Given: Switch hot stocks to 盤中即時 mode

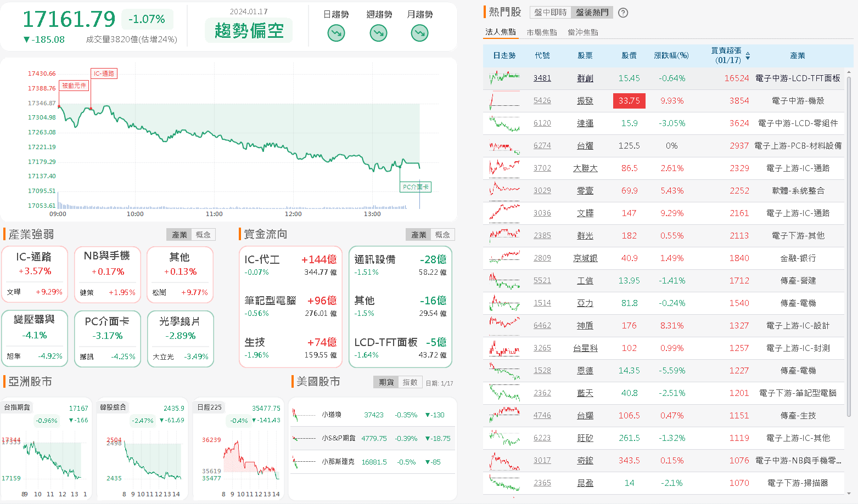Looking at the screenshot, I should coord(551,12).
